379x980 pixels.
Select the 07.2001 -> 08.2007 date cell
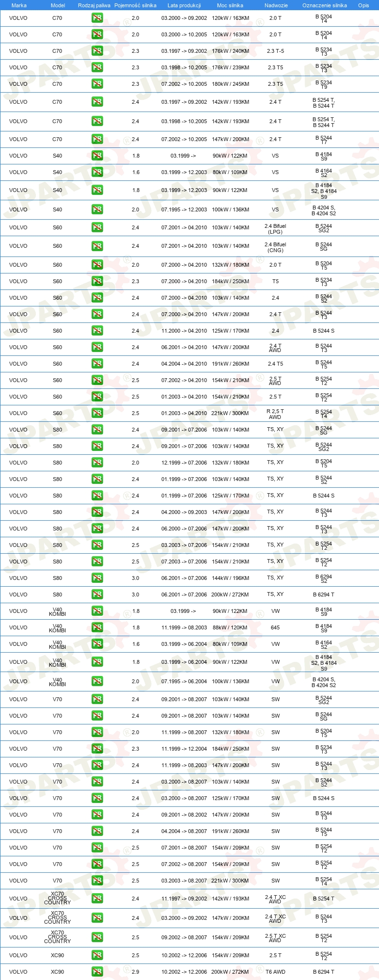tap(184, 848)
